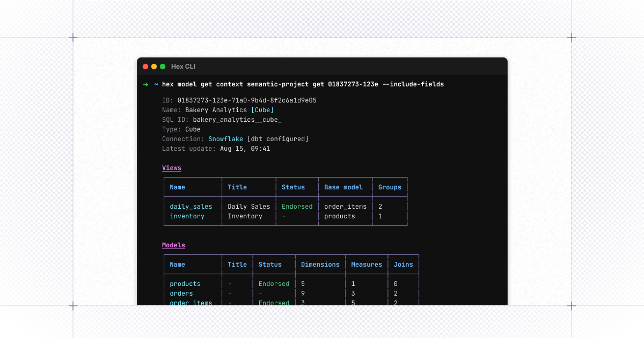The width and height of the screenshot is (644, 338).
Task: Click the Hex CLI window title
Action: [x=183, y=67]
